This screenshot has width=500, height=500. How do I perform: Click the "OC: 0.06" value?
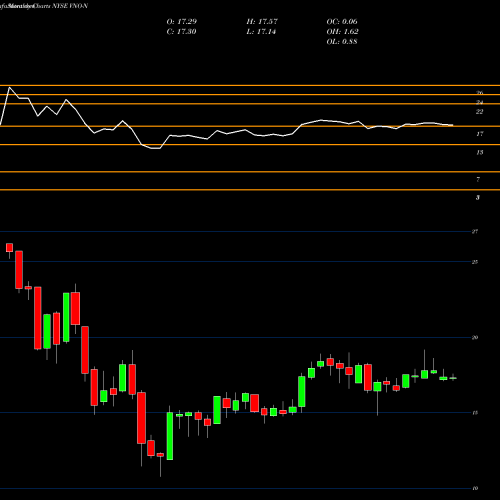tap(342, 22)
